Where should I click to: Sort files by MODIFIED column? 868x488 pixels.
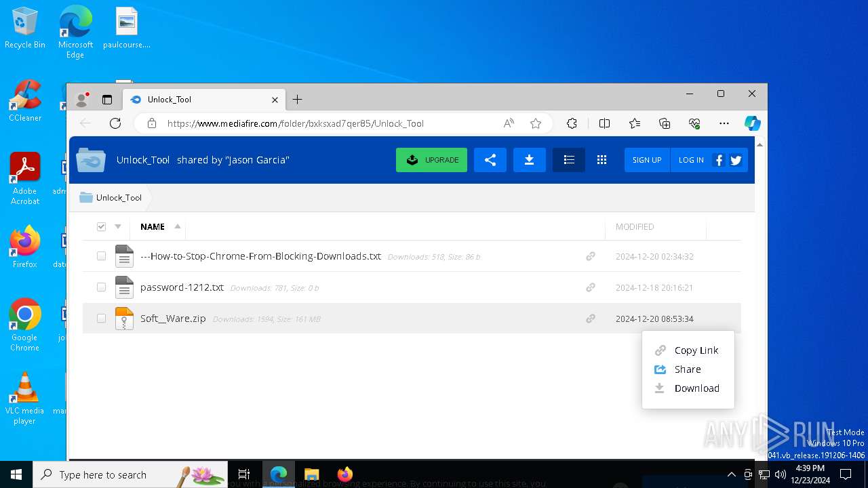tap(635, 227)
